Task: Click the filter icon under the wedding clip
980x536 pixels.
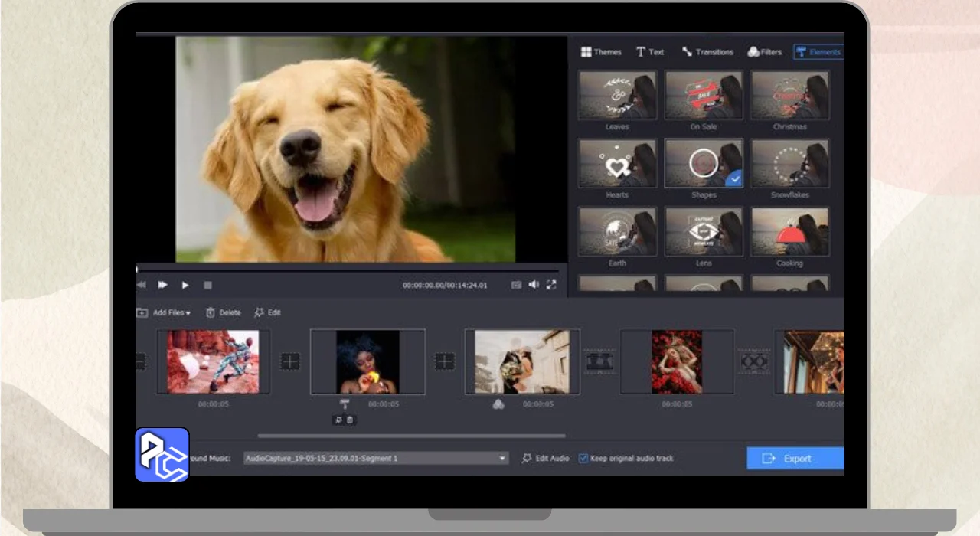Action: coord(498,404)
